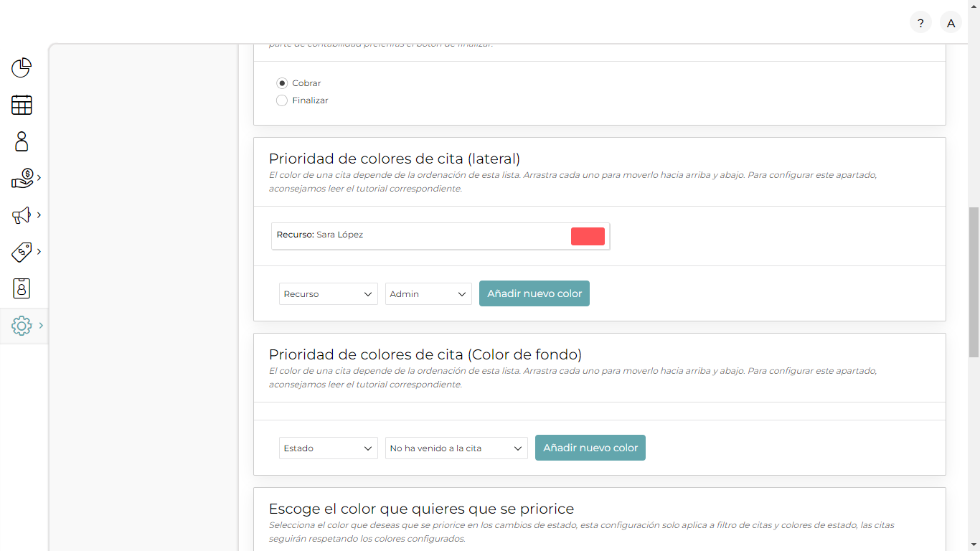Expand the settings gear menu chevron
Image resolution: width=980 pixels, height=551 pixels.
[x=41, y=325]
